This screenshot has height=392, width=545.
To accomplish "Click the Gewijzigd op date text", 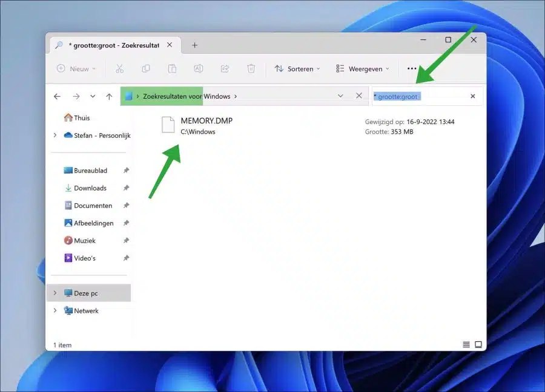I will (x=409, y=122).
